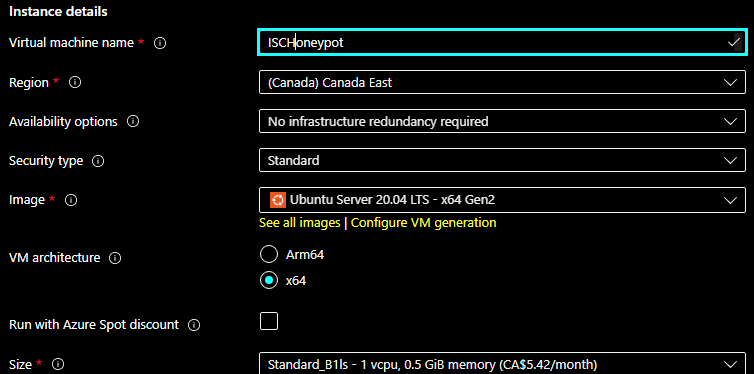
Task: Click the info icon beside Image
Action: pyautogui.click(x=71, y=200)
